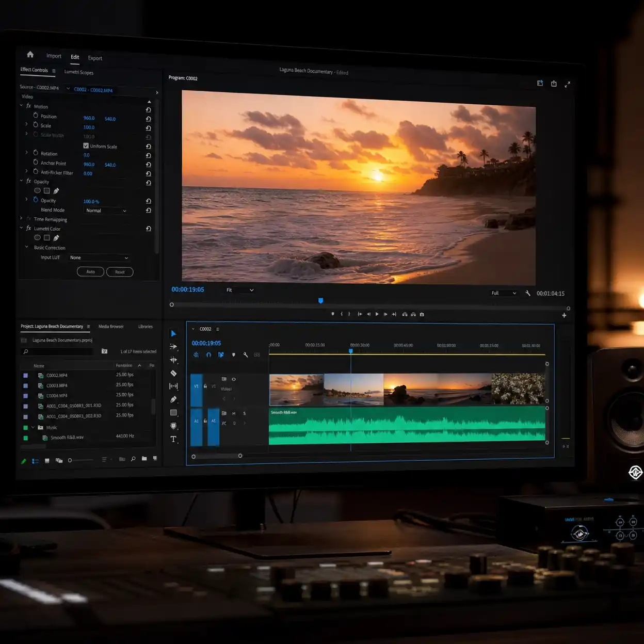
Task: Select the Slip tool
Action: pos(173,386)
